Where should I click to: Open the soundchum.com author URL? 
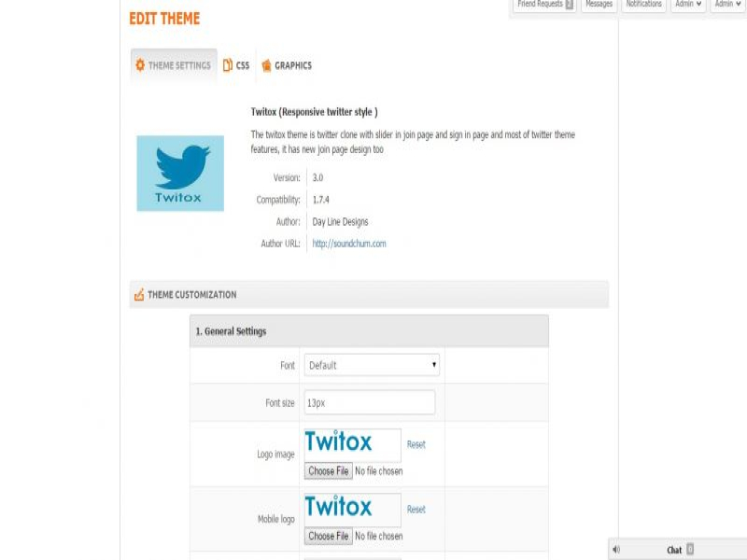(x=349, y=244)
